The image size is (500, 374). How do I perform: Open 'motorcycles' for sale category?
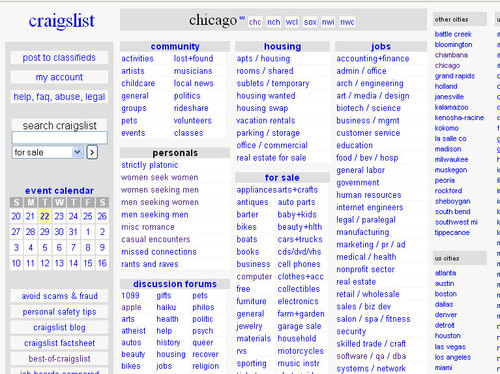coord(301,351)
